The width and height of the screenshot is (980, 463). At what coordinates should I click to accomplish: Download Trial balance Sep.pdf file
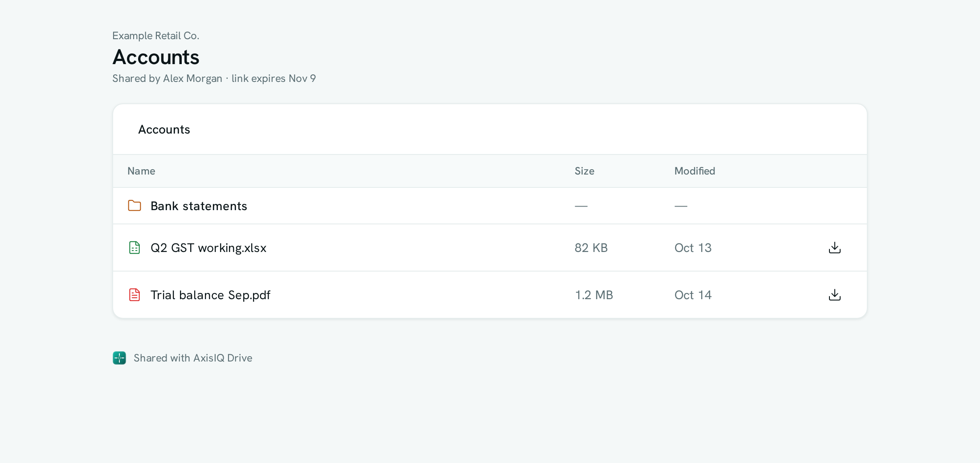click(x=834, y=295)
